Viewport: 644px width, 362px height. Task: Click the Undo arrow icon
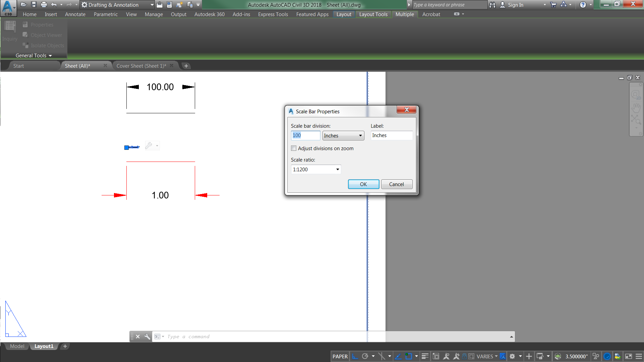(x=54, y=4)
